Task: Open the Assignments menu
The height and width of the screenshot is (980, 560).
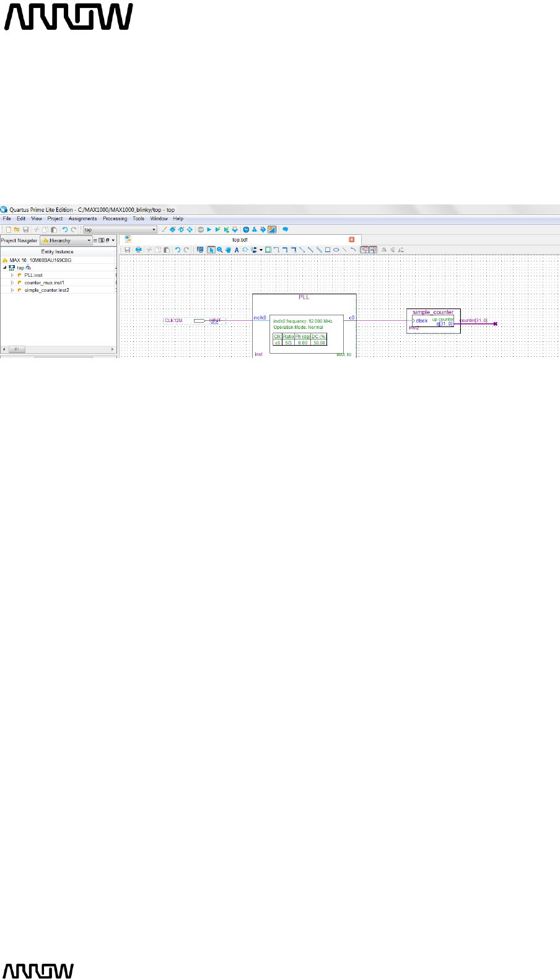Action: click(82, 219)
